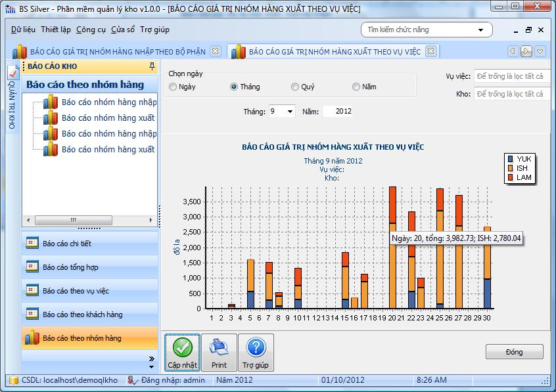Click the Print printer icon

click(x=219, y=348)
